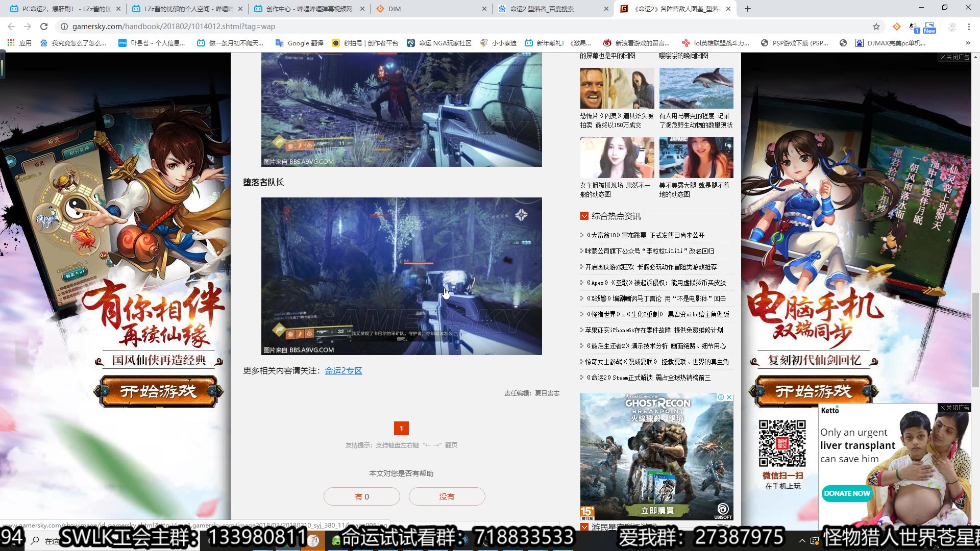980x551 pixels.
Task: Open the upper game screenshot image
Action: coord(402,109)
